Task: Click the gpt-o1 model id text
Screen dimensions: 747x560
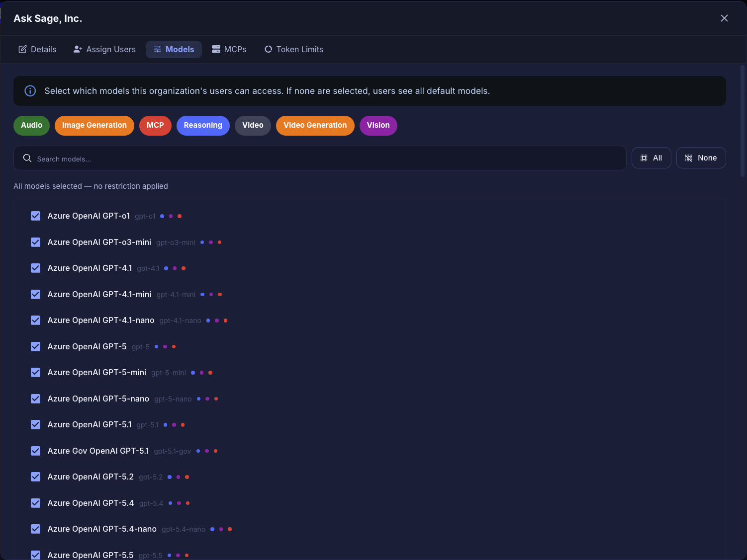Action: tap(145, 216)
